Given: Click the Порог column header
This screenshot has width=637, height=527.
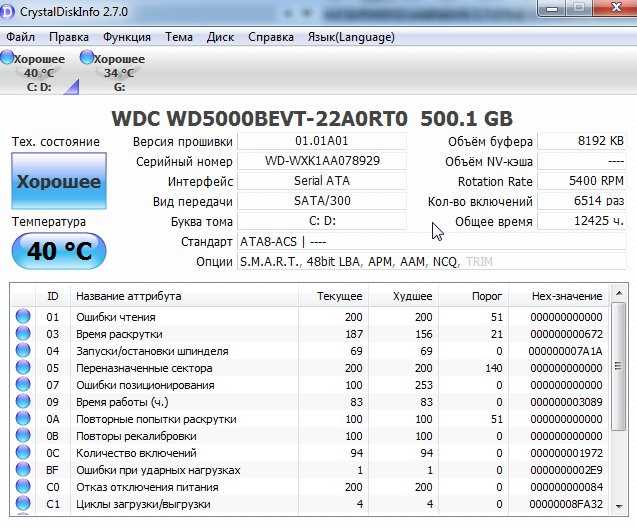Looking at the screenshot, I should pos(474,296).
